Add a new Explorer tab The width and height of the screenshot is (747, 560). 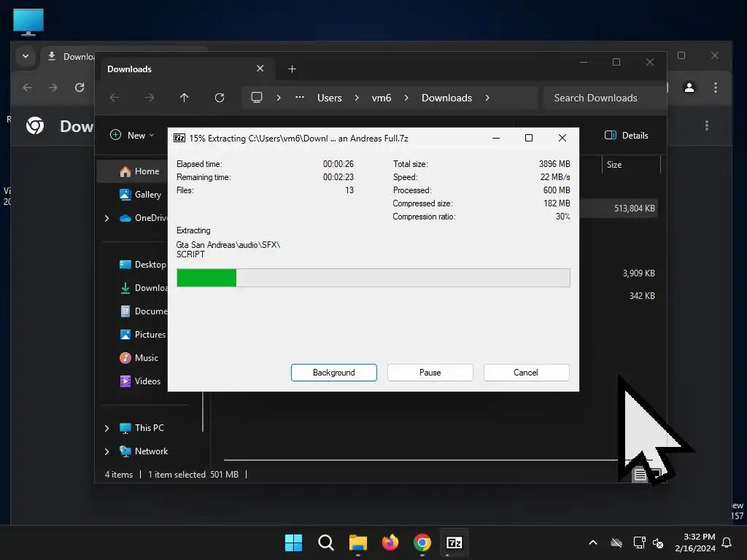pyautogui.click(x=292, y=69)
